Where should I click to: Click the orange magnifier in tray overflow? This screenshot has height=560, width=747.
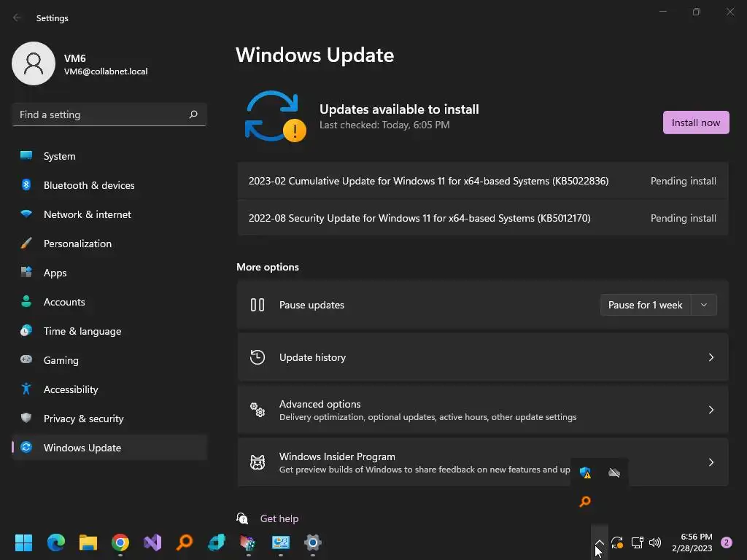[585, 501]
